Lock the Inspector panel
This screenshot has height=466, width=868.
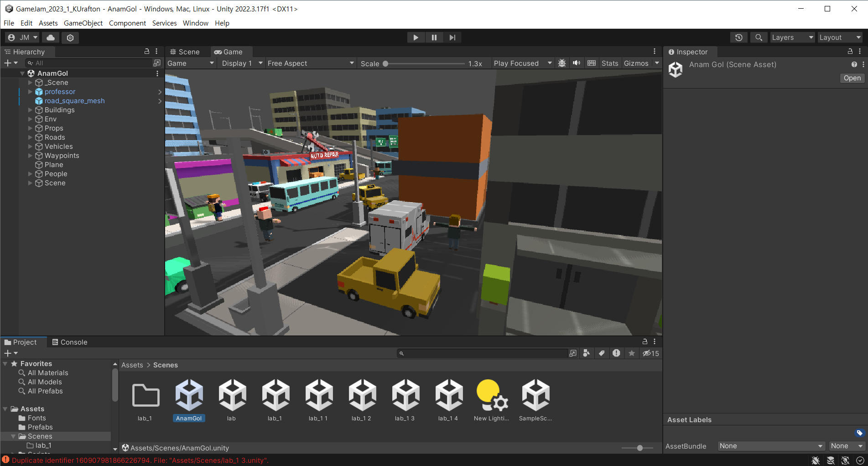click(850, 52)
